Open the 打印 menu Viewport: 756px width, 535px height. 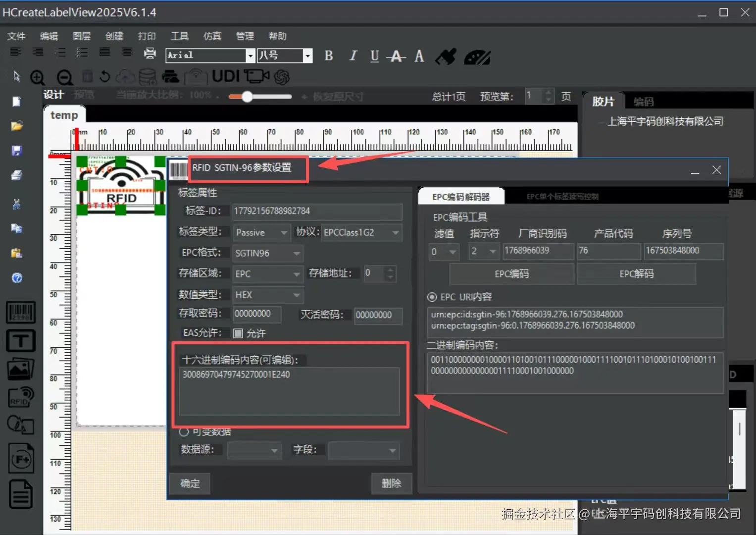pos(147,36)
